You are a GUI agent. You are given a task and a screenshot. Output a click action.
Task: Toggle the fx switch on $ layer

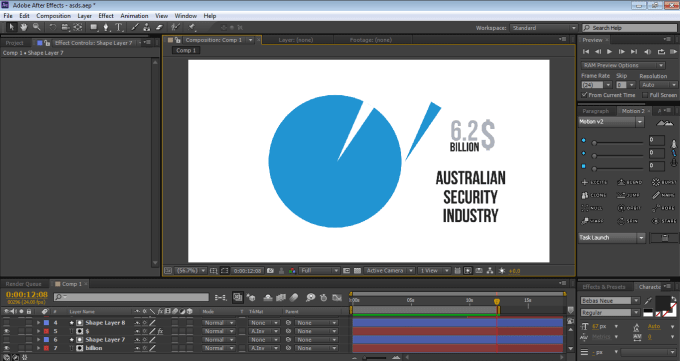click(x=160, y=331)
